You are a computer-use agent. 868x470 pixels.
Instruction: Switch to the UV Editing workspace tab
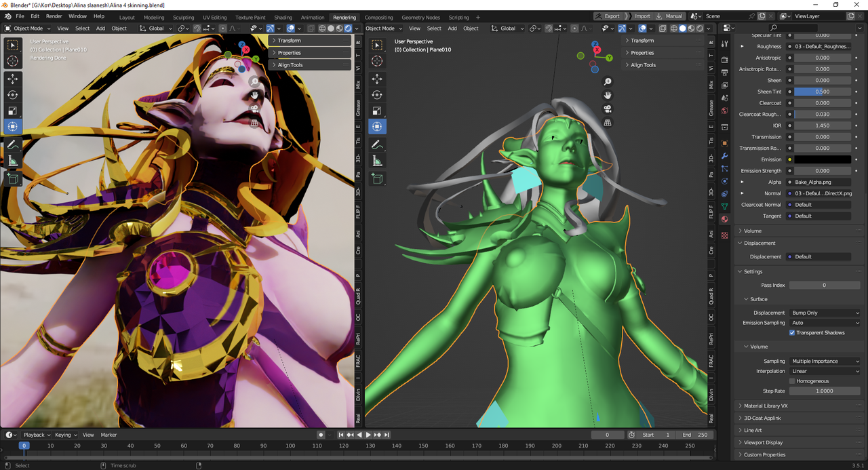tap(214, 17)
